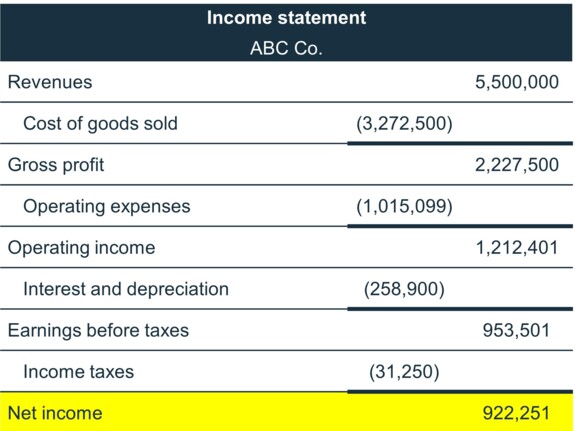This screenshot has height=431, width=575.
Task: Click the Revenues row label
Action: click(50, 82)
